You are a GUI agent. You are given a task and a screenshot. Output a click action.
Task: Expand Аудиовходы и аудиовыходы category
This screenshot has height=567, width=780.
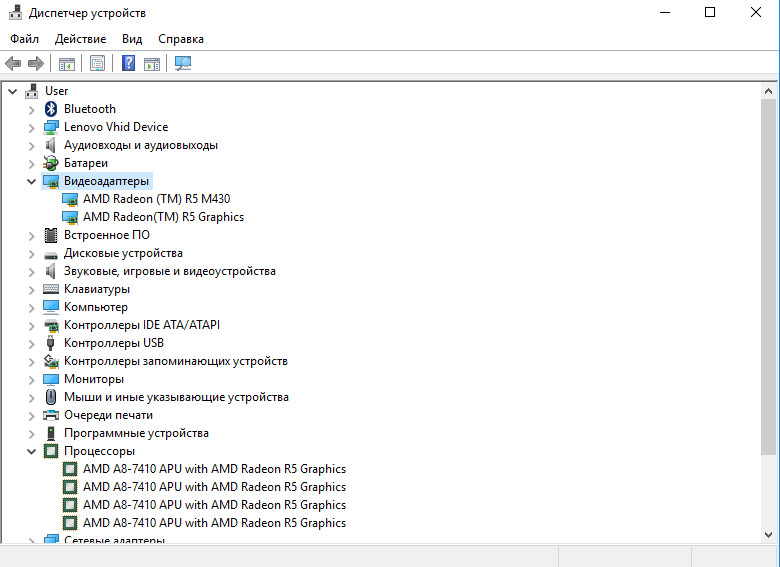[31, 146]
